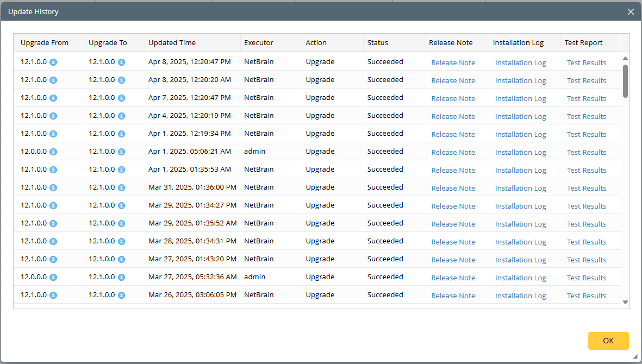
Task: View Test Results for Mar 29 01:34:27 PM
Action: (x=586, y=206)
